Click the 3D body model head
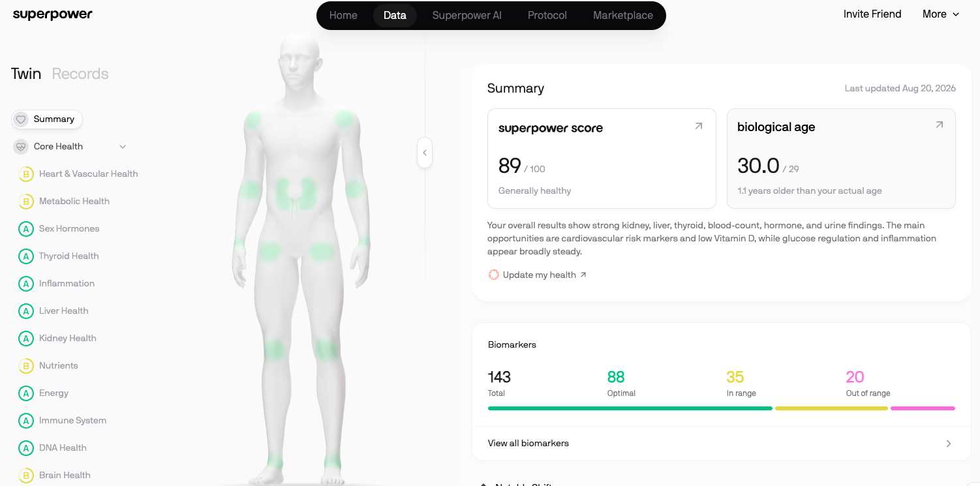The width and height of the screenshot is (980, 486). (x=299, y=62)
